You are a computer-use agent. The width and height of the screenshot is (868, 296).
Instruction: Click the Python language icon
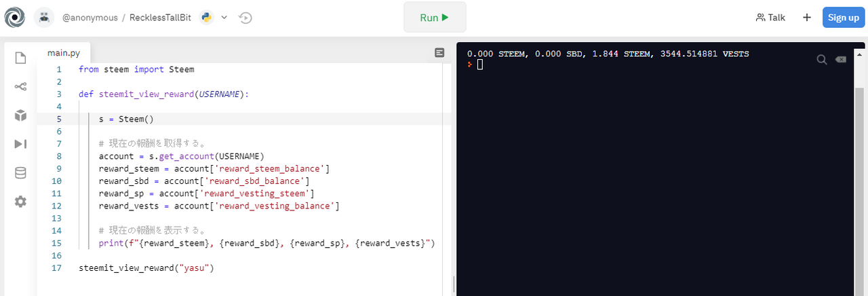208,18
